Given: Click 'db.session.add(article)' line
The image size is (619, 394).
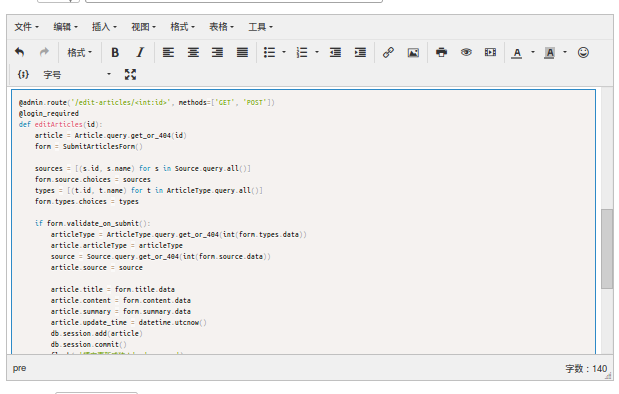Looking at the screenshot, I should tap(96, 333).
